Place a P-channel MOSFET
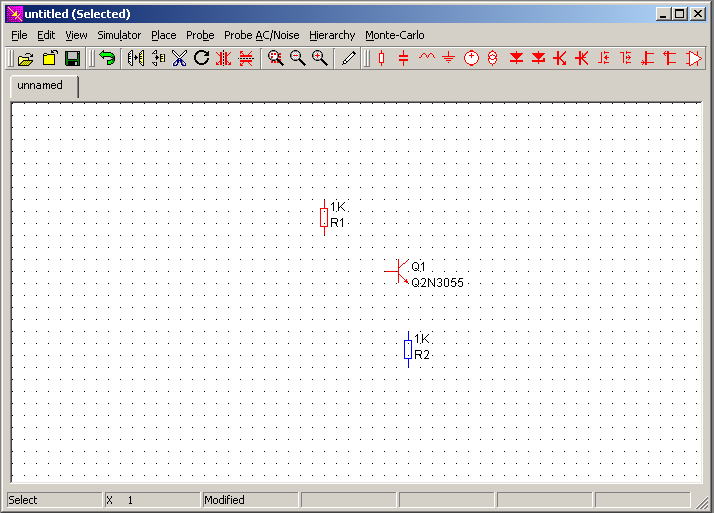 click(626, 58)
